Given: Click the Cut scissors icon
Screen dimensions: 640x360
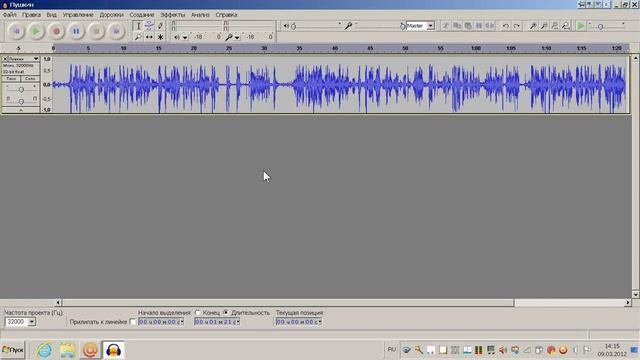Looking at the screenshot, I should pos(446,26).
